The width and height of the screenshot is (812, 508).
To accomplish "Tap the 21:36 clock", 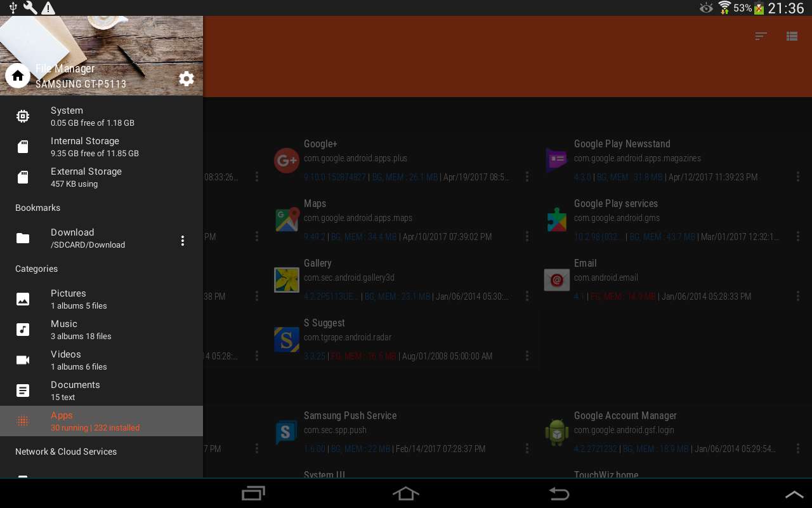I will pyautogui.click(x=786, y=8).
